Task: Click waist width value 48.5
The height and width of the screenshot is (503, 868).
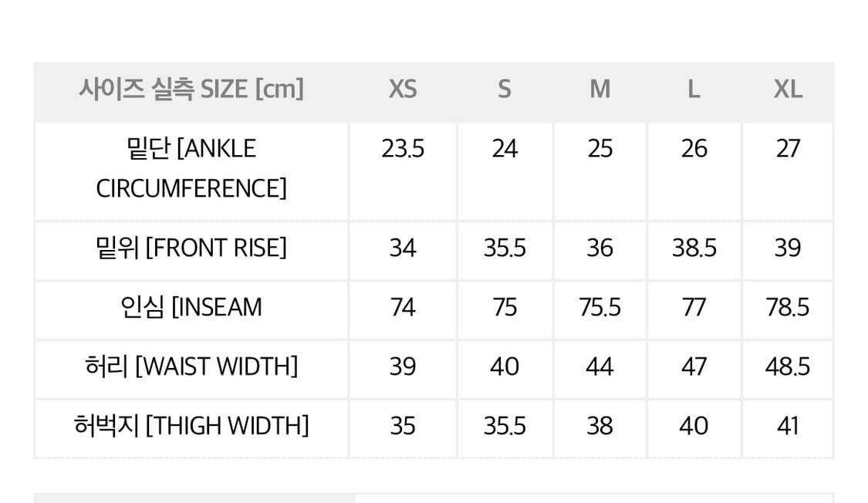Action: click(788, 366)
